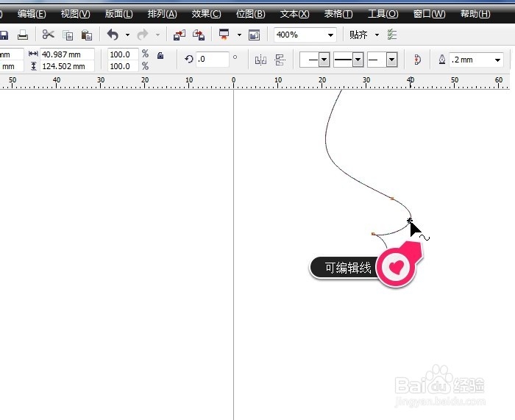
Task: Click the object width field 40.987 mm
Action: click(x=67, y=54)
